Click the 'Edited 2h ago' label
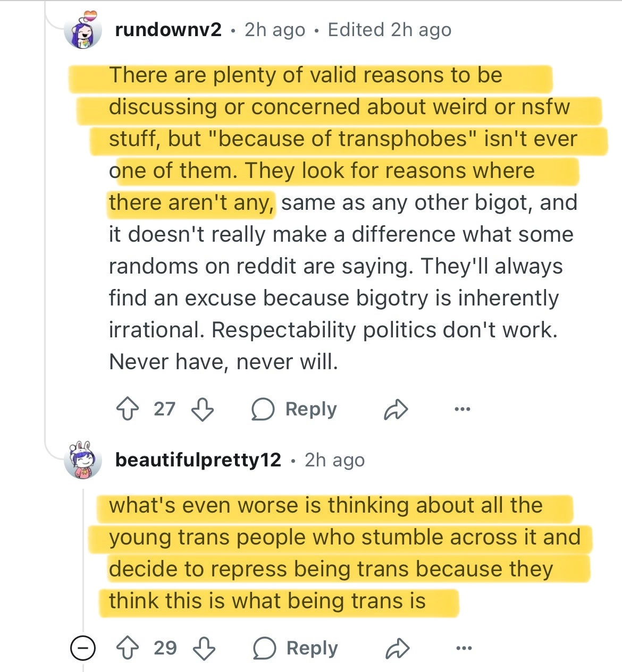This screenshot has width=622, height=672. click(x=389, y=30)
